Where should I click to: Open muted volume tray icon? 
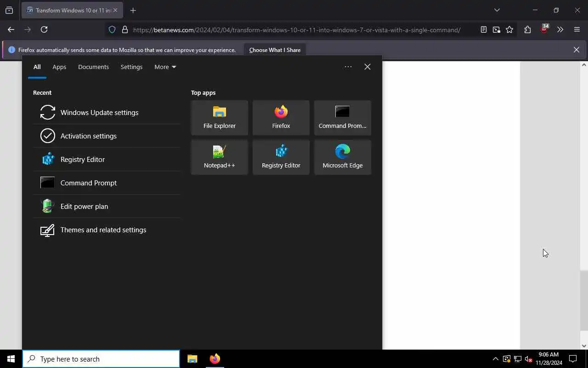529,359
